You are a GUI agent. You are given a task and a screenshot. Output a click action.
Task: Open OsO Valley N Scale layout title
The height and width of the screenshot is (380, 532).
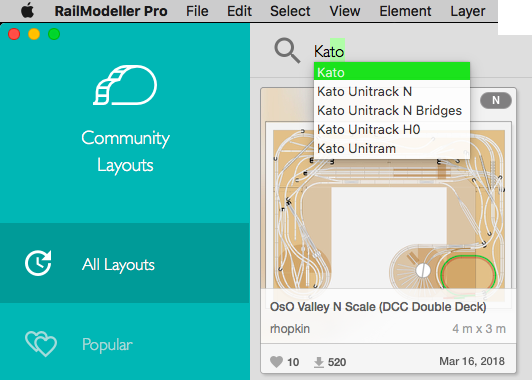click(378, 307)
